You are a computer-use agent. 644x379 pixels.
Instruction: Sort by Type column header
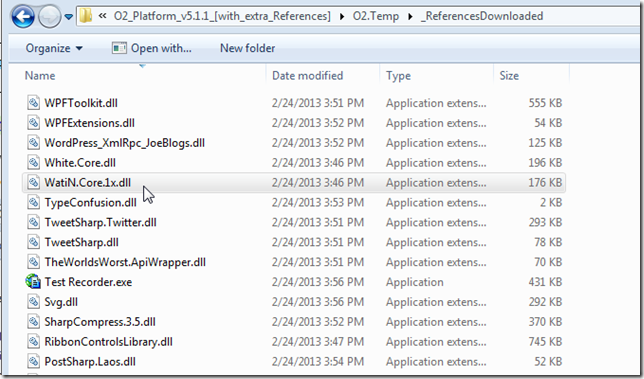398,76
